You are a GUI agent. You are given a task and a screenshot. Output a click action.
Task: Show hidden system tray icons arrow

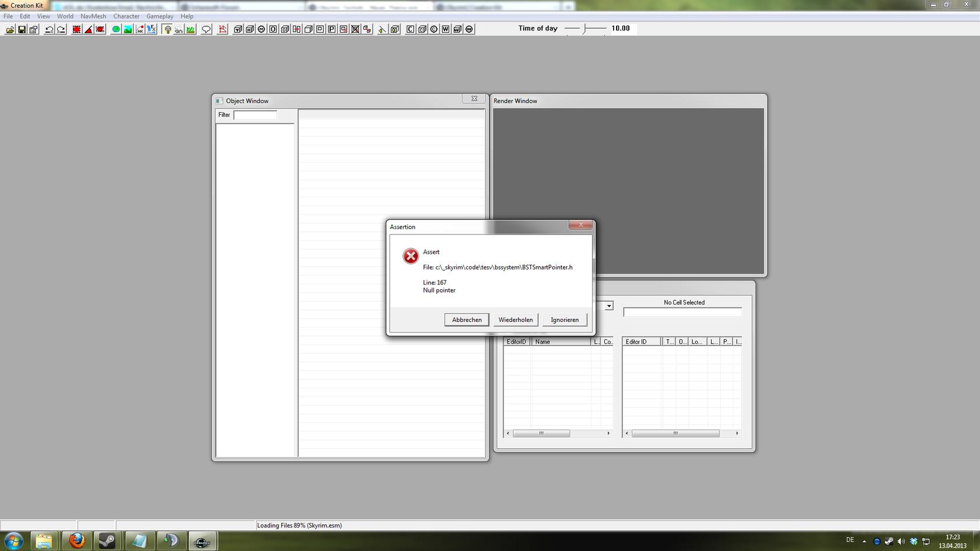864,541
